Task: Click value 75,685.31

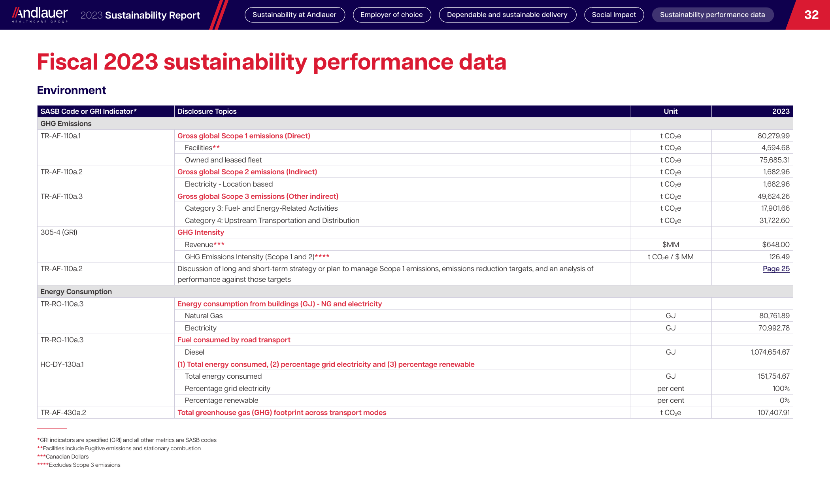Action: [774, 160]
